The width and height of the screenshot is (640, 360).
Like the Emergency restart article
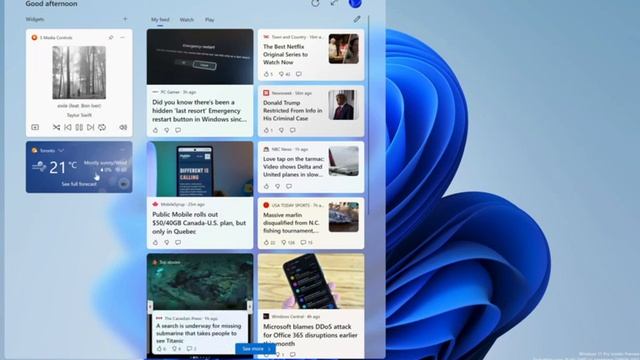tap(155, 130)
